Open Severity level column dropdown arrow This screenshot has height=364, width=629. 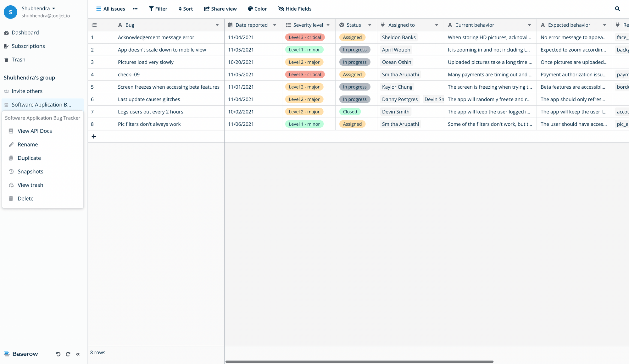[x=328, y=25]
